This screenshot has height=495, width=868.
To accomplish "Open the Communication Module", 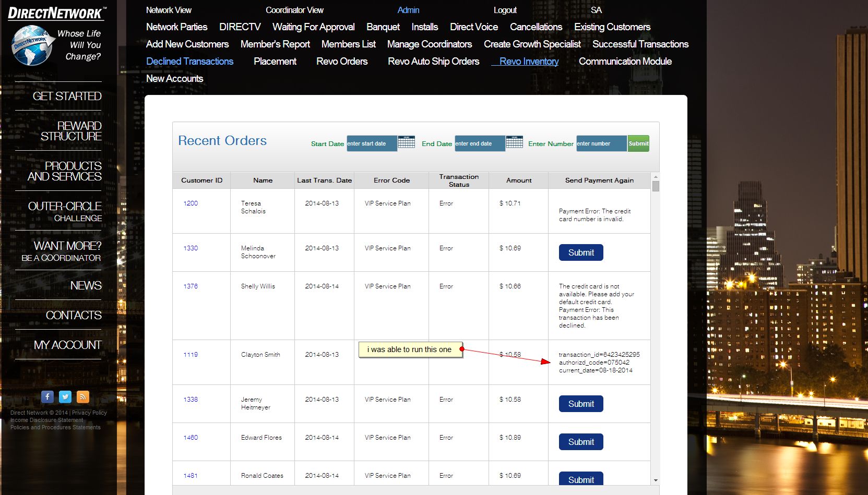I will (x=625, y=62).
